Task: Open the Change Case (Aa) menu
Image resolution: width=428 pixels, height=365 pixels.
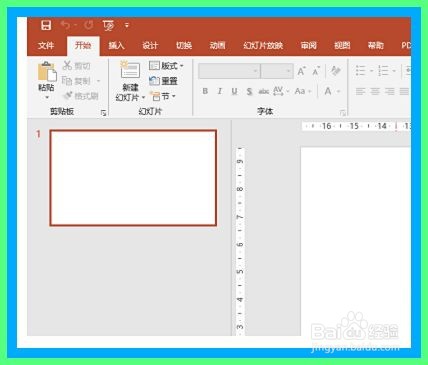Action: click(x=303, y=91)
